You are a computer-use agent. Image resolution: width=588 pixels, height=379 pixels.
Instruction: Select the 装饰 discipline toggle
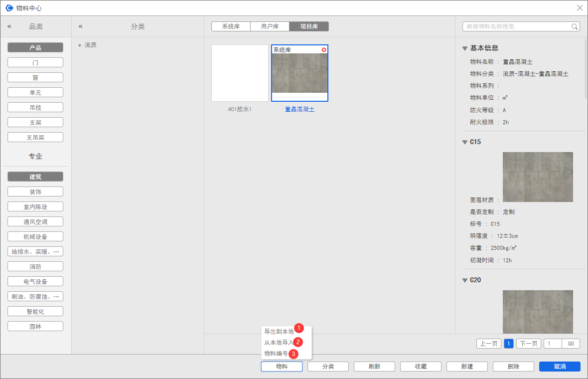click(x=35, y=192)
